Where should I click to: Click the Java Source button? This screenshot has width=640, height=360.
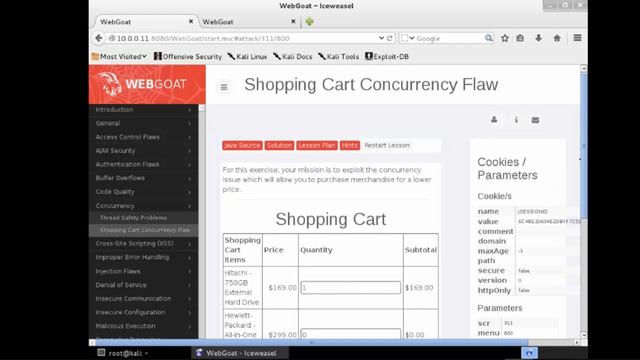point(242,145)
